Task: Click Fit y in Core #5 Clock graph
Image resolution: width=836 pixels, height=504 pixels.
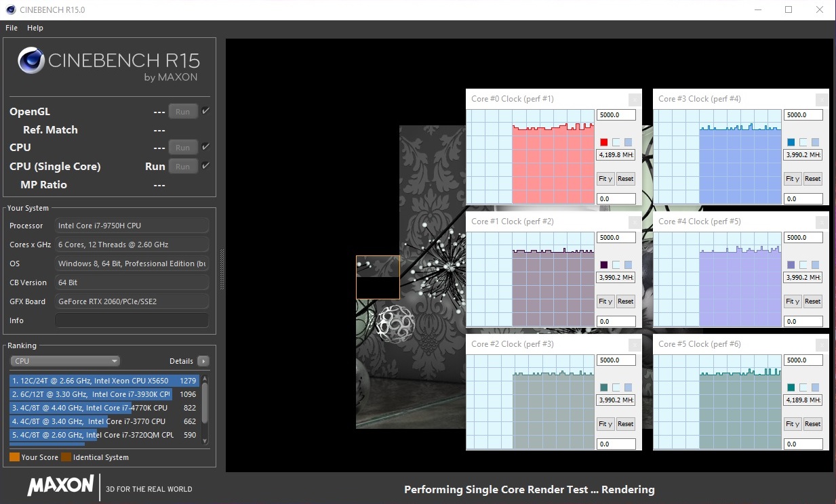Action: tap(793, 424)
